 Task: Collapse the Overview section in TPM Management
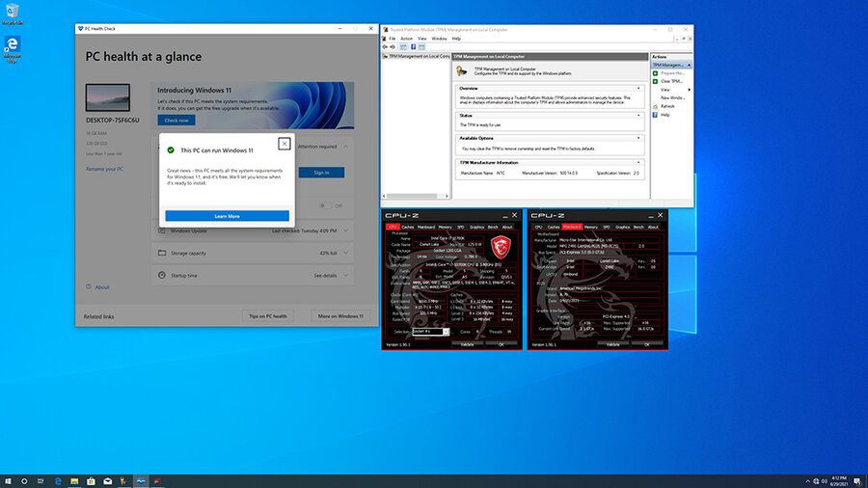click(x=638, y=88)
